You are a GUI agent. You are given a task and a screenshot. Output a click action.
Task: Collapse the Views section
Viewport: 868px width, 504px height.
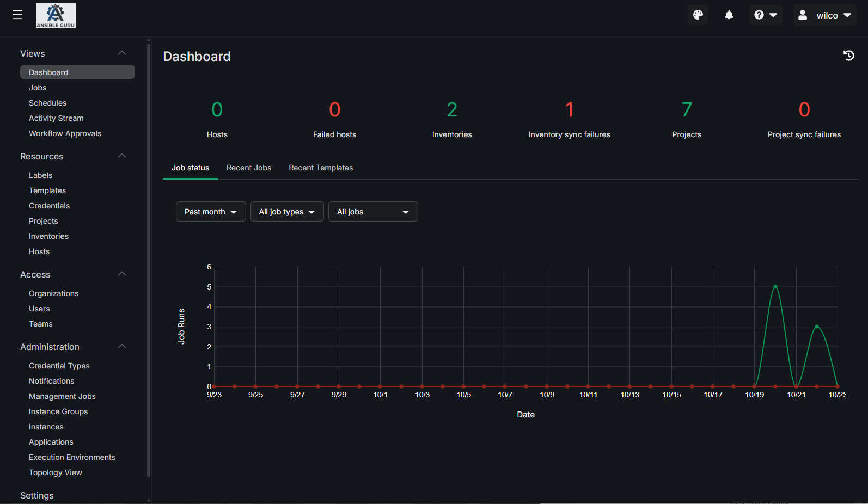(x=122, y=53)
